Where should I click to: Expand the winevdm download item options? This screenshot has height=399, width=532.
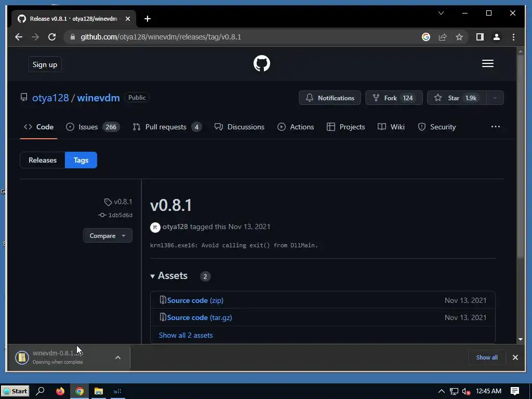click(x=118, y=357)
